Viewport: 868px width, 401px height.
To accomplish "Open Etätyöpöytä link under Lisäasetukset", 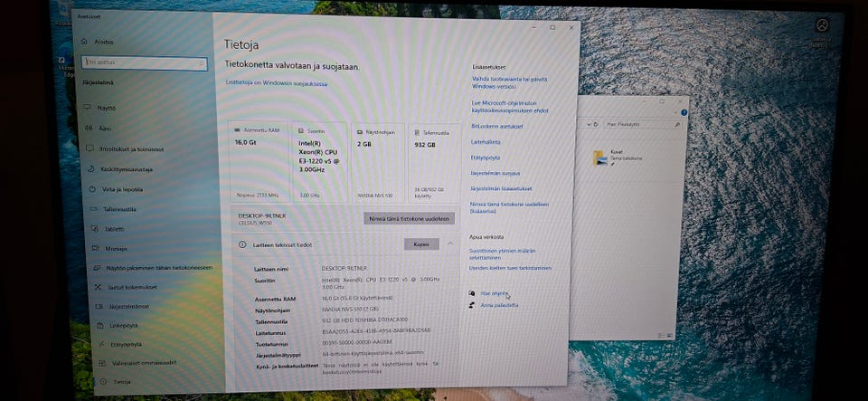I will tap(485, 158).
